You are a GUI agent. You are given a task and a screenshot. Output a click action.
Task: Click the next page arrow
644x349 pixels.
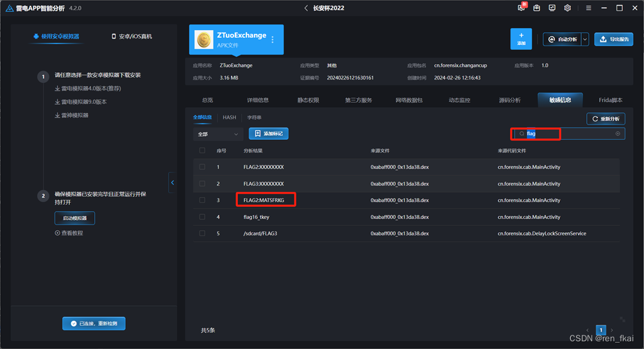pos(612,330)
